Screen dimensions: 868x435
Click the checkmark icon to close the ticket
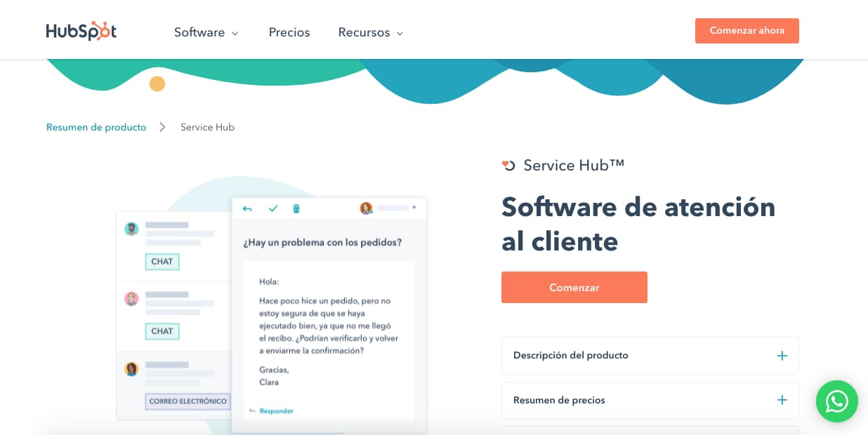[273, 208]
